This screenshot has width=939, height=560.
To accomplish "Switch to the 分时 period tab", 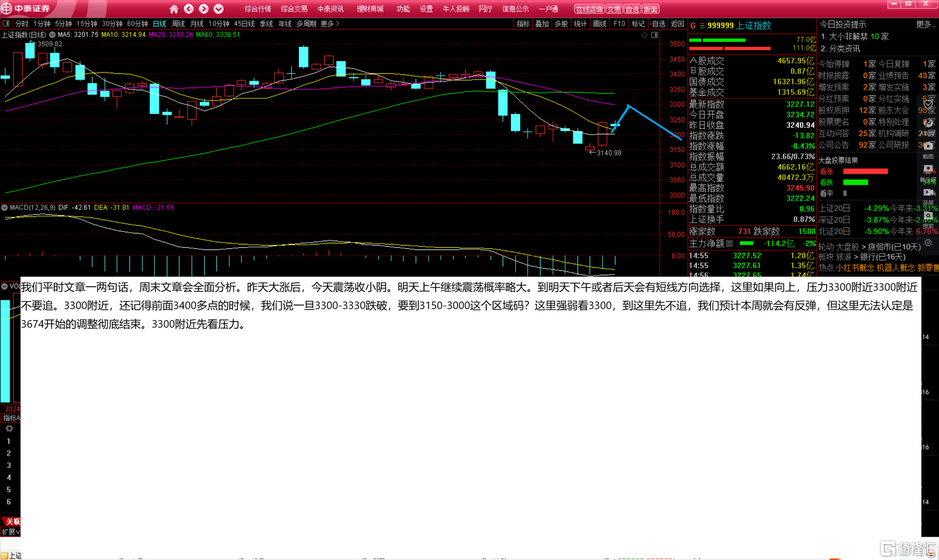I will 22,24.
